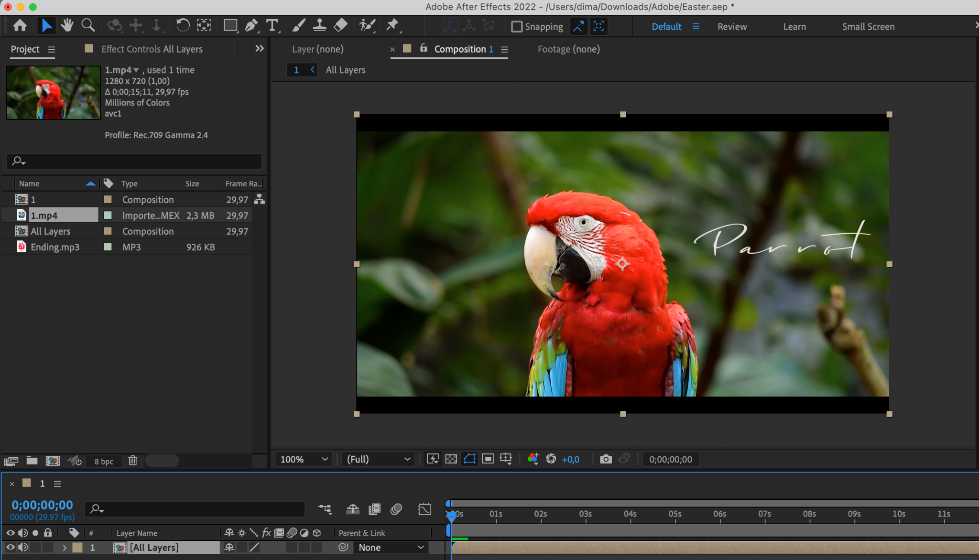Select the Horizontal Type tool

click(x=272, y=25)
